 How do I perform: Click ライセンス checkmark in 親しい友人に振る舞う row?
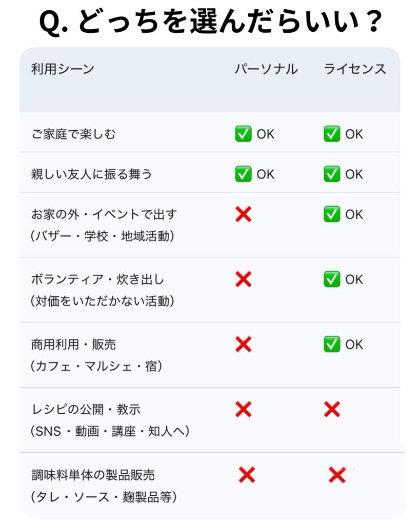pyautogui.click(x=332, y=174)
